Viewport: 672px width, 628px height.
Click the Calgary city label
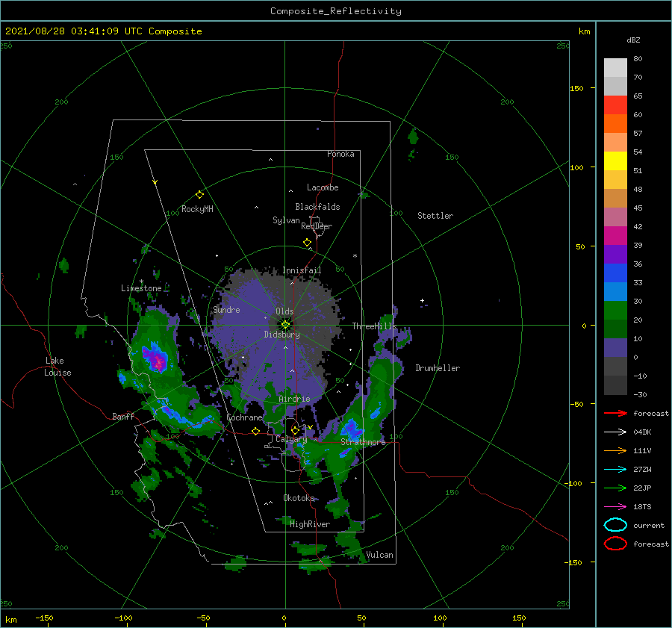pos(291,439)
